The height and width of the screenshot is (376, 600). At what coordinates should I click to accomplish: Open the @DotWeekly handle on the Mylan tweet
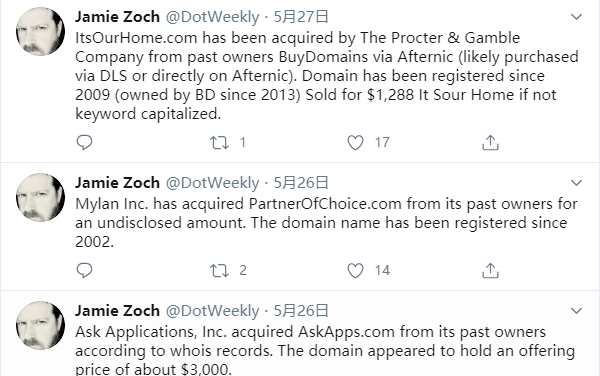(x=212, y=183)
